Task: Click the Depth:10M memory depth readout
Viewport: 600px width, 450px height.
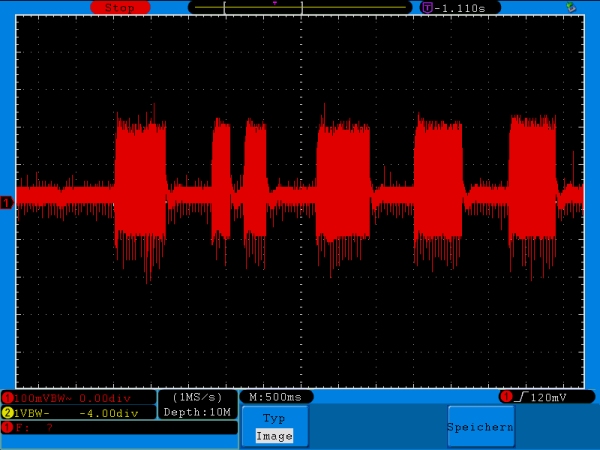Action: click(x=198, y=412)
